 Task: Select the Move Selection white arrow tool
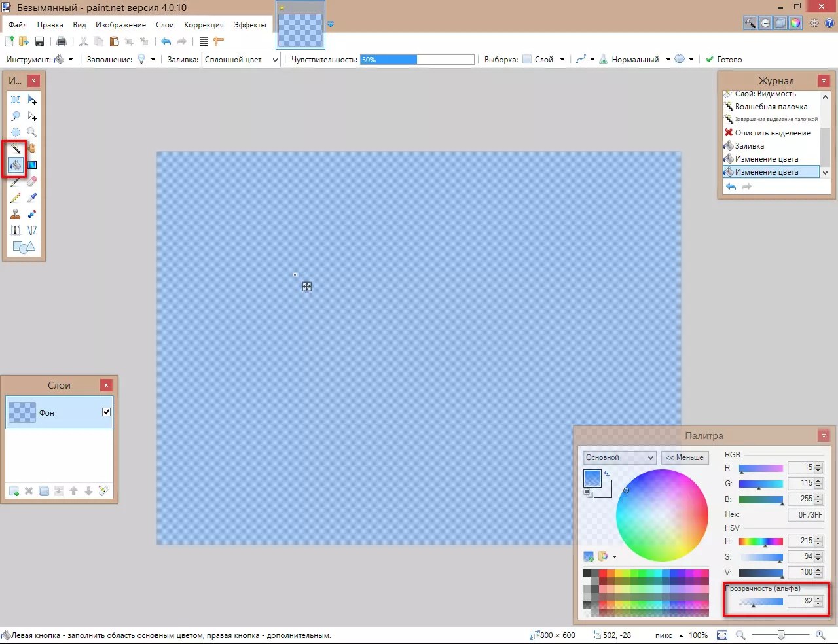point(32,116)
